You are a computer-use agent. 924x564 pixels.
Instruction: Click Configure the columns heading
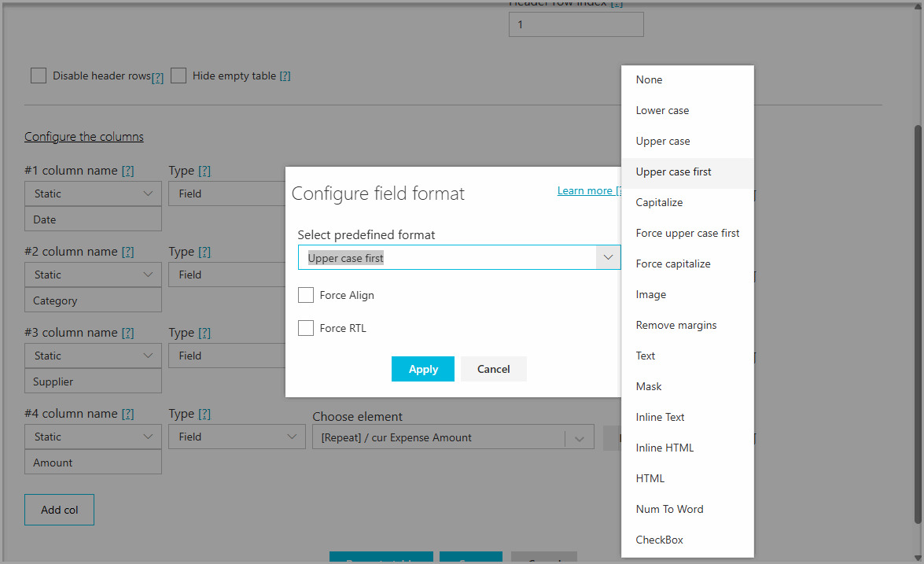click(x=83, y=136)
